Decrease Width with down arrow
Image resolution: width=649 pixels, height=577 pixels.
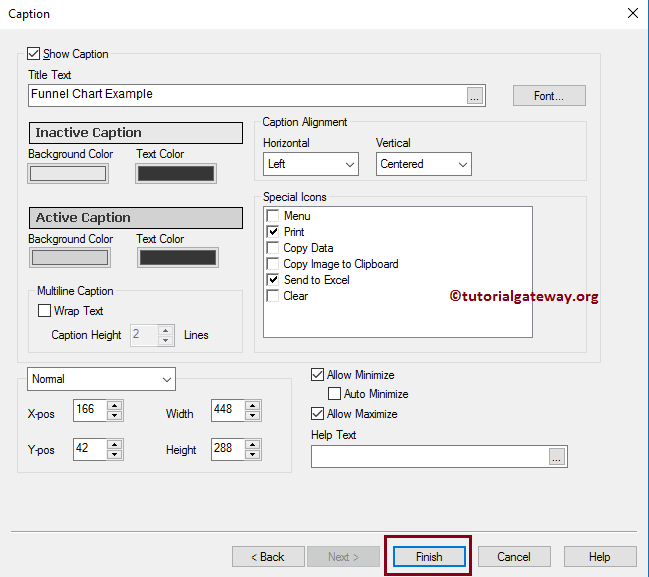252,416
